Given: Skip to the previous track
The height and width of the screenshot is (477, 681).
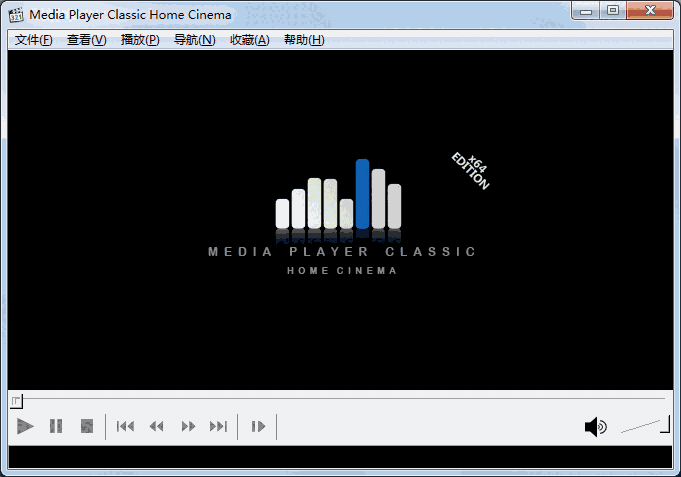Looking at the screenshot, I should click(x=125, y=427).
